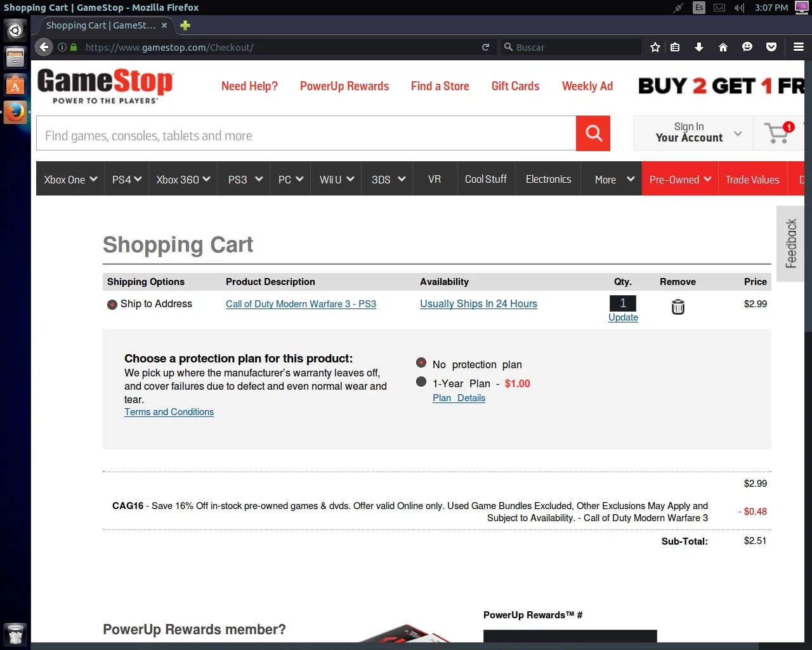Open Pocket icon in toolbar
This screenshot has height=650, width=812.
(x=771, y=47)
